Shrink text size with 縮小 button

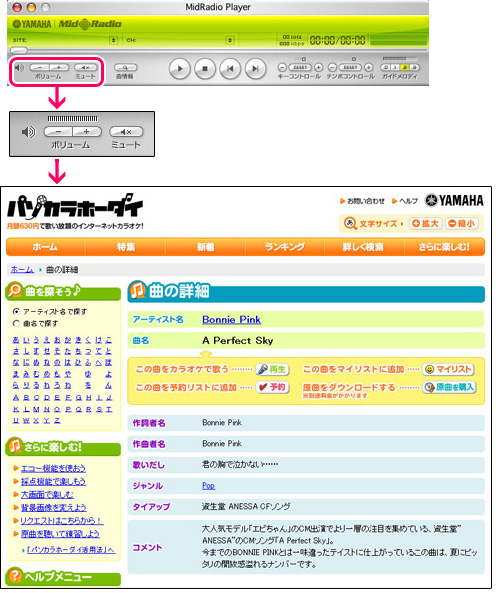(461, 224)
